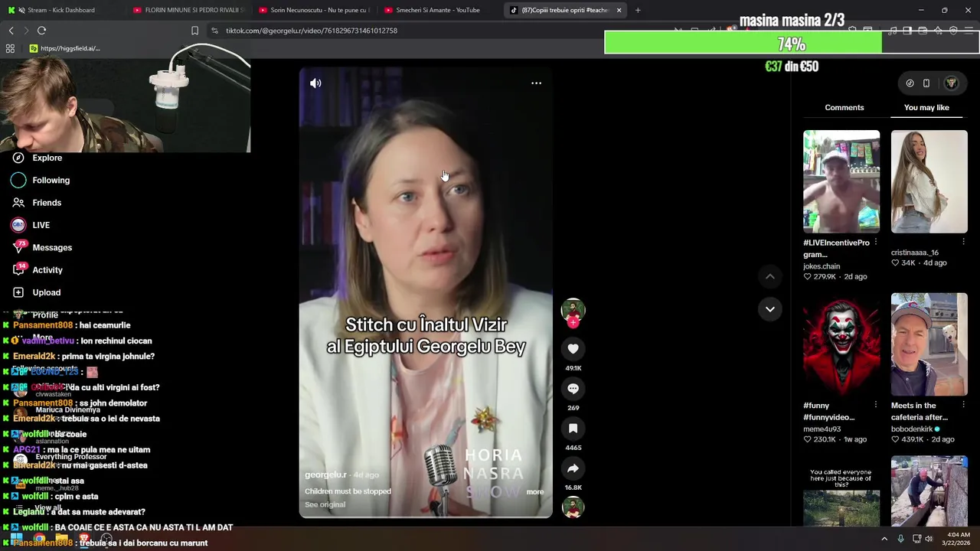Visit the jokes.chain profile link
This screenshot has width=980, height=551.
[822, 266]
